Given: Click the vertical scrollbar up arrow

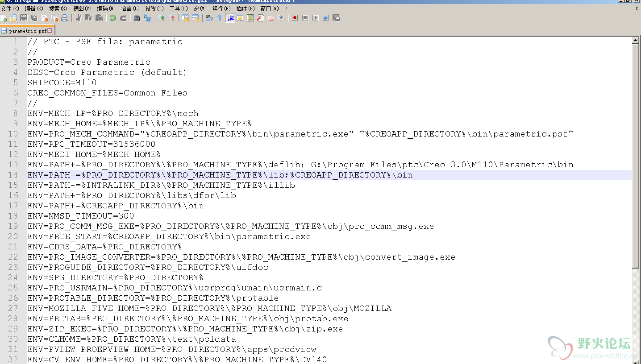Looking at the screenshot, I should point(636,41).
